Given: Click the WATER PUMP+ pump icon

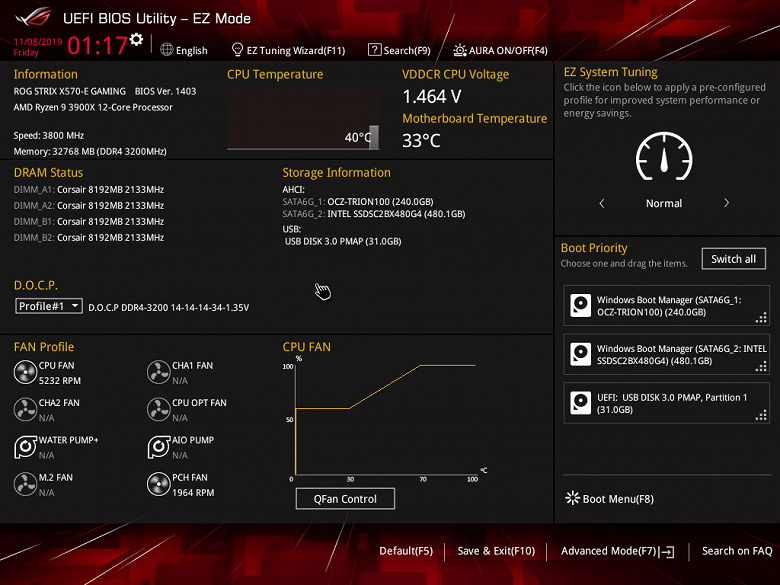Looking at the screenshot, I should tap(25, 447).
